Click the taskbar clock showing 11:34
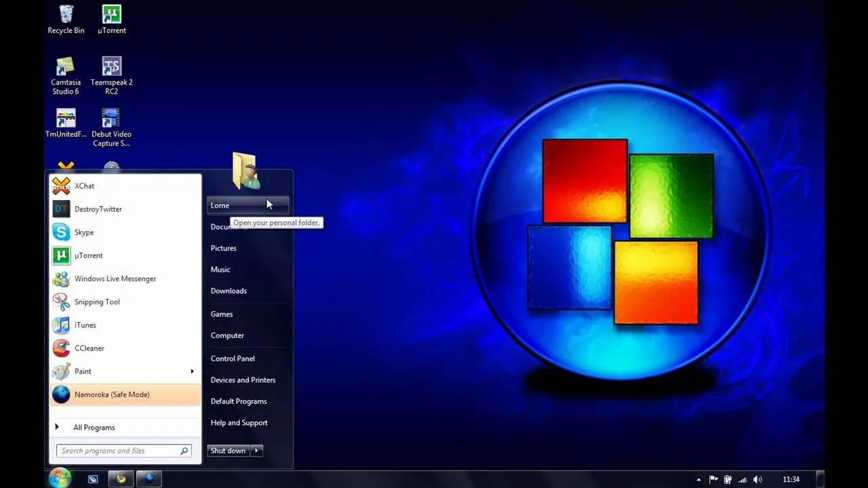Screen dimensions: 868x488 tap(791, 479)
